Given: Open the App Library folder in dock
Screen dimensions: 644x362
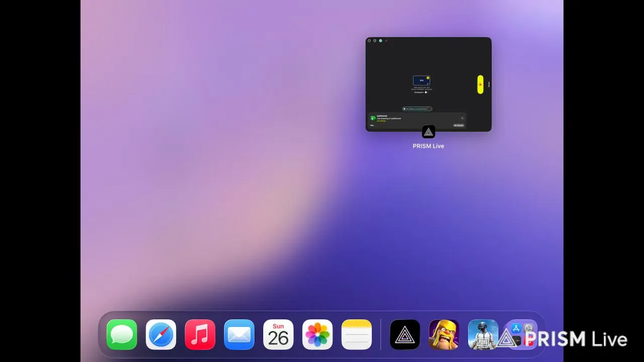Looking at the screenshot, I should pos(522,334).
